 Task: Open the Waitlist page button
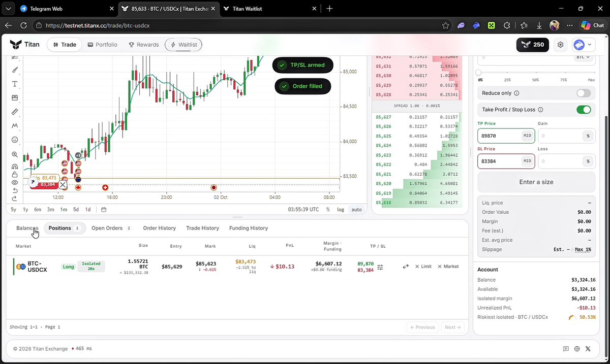[184, 45]
